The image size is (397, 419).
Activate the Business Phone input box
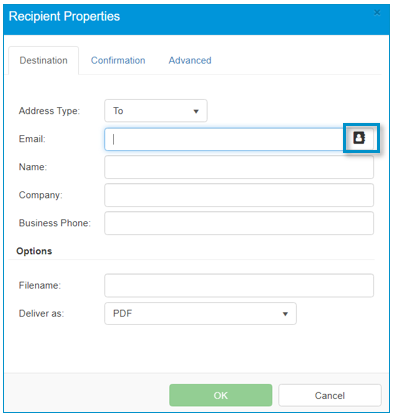(x=239, y=223)
